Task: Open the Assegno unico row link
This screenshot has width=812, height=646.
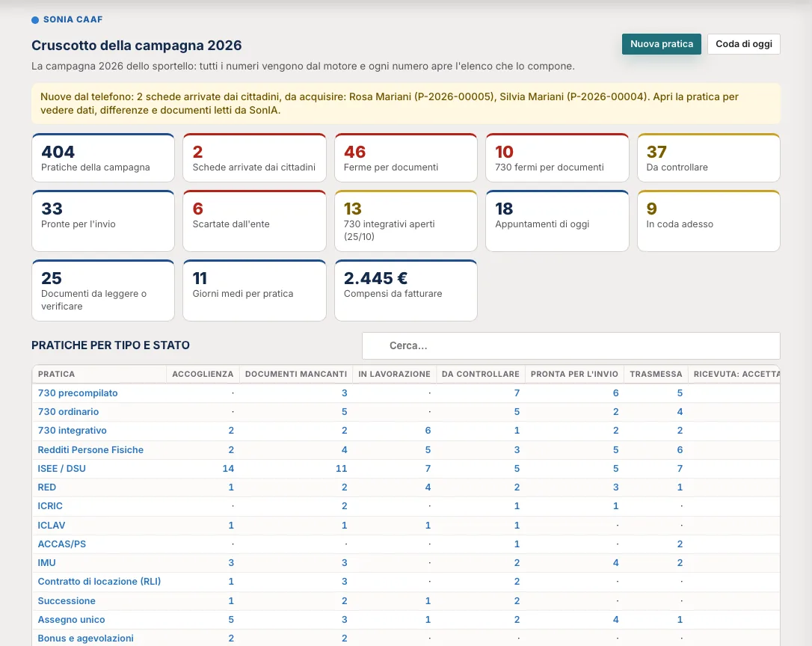Action: pos(71,620)
